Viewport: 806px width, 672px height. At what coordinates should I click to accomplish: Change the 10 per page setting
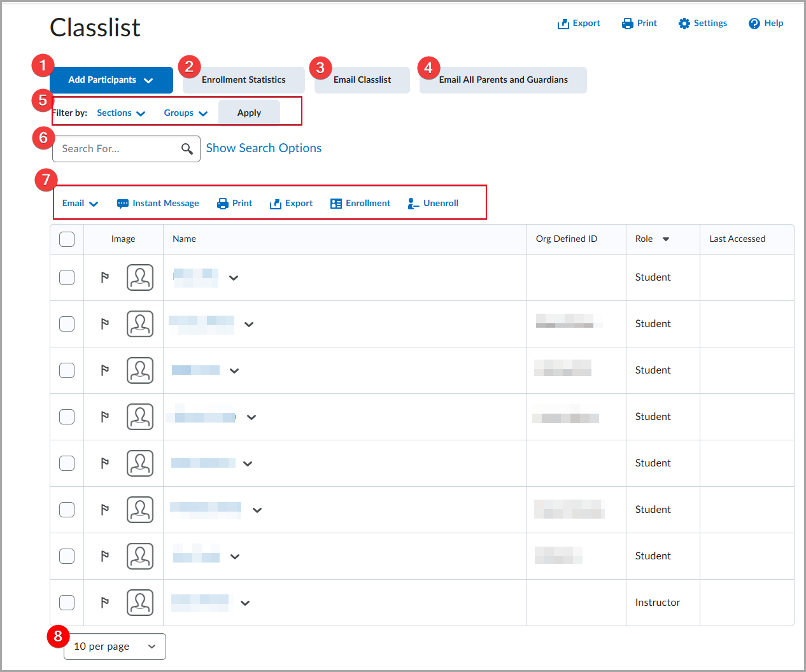(x=114, y=646)
